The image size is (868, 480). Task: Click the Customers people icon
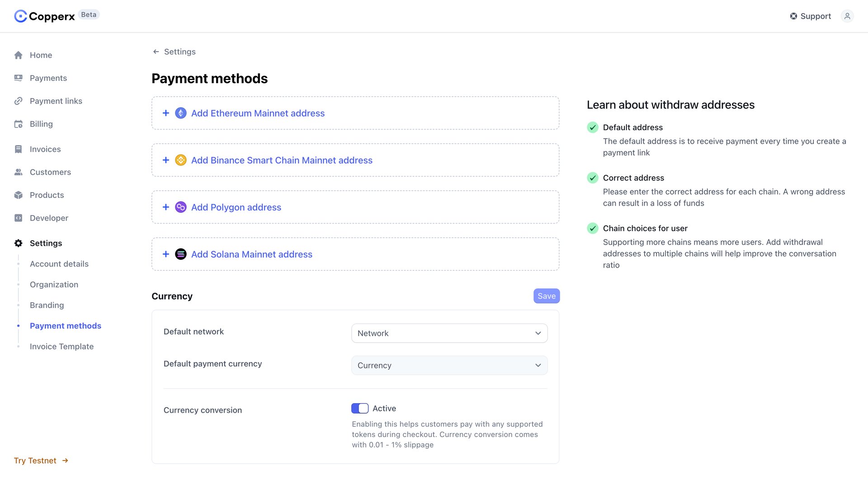[x=19, y=172]
